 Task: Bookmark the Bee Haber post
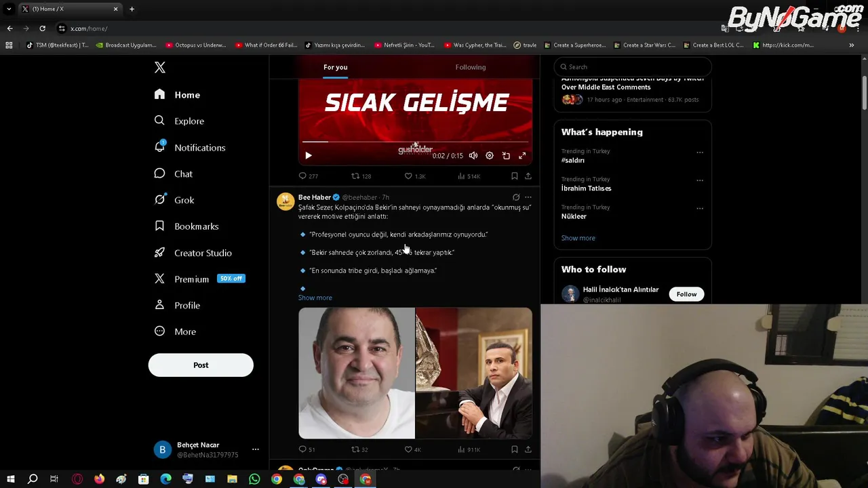(x=515, y=449)
